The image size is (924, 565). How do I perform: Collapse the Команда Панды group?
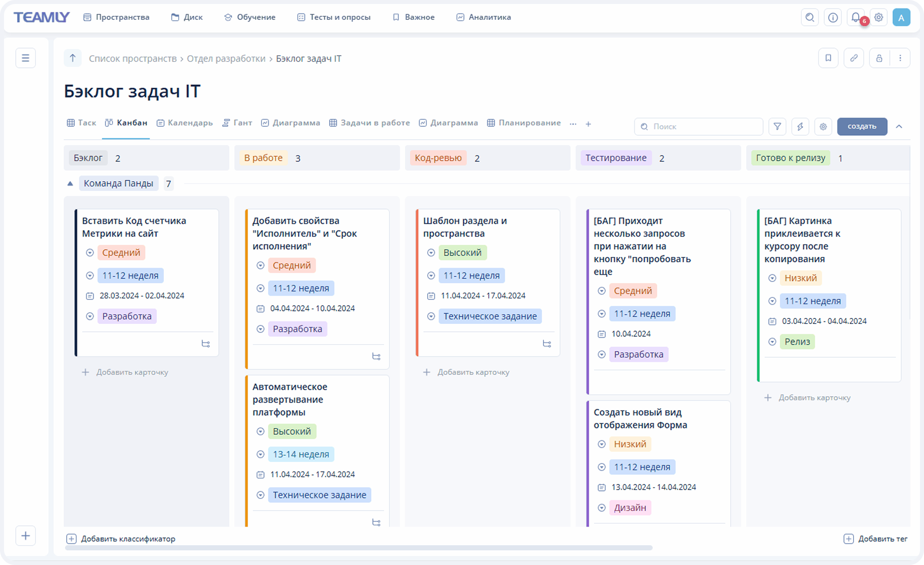[70, 183]
